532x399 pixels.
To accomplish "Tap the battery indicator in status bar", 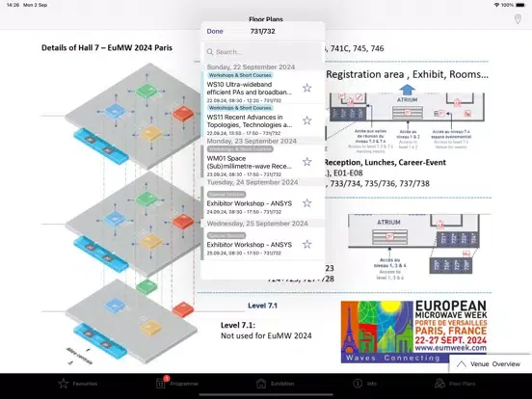I will (x=520, y=5).
